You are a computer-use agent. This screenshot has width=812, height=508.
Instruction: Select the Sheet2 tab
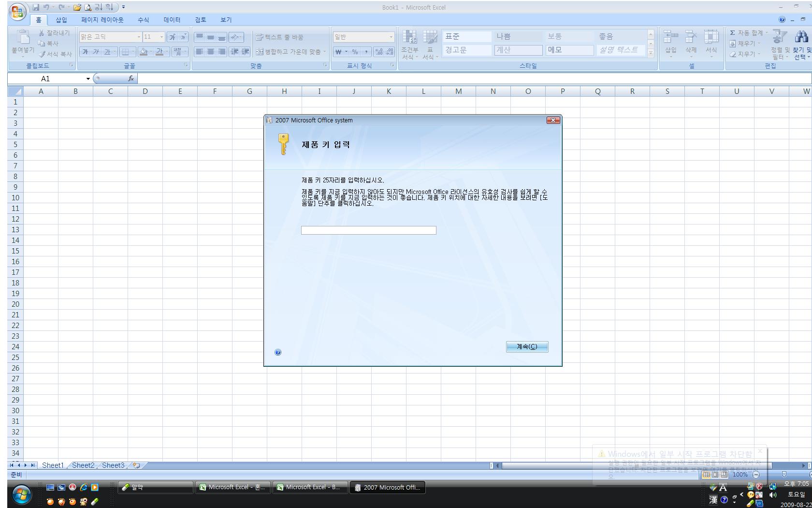coord(83,465)
